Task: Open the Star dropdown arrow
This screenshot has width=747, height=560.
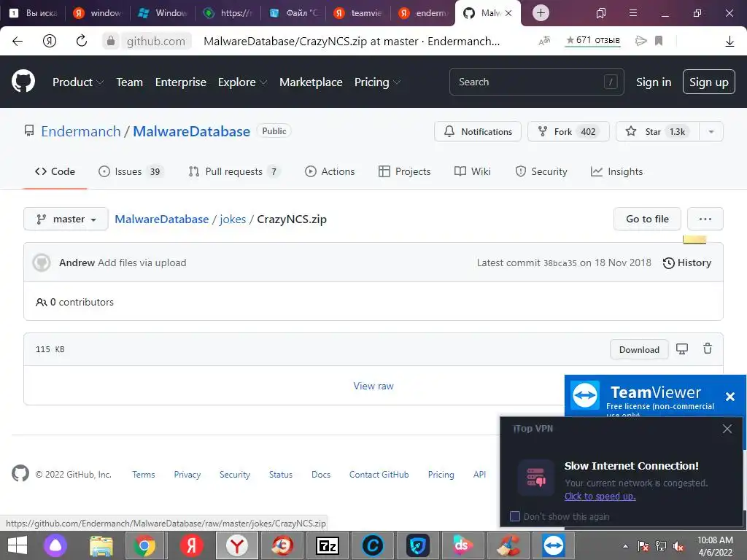Action: [x=711, y=131]
